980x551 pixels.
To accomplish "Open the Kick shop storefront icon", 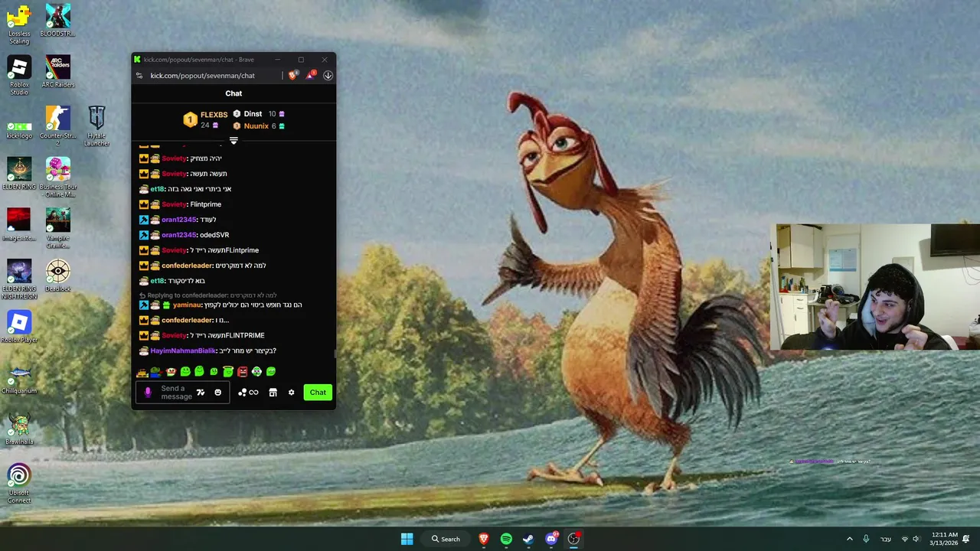I will (273, 393).
